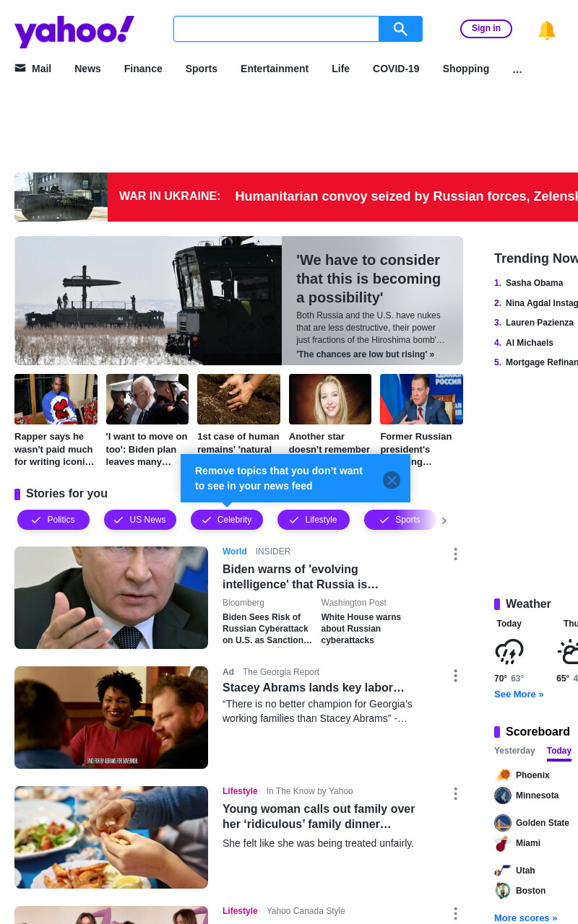This screenshot has width=578, height=924.
Task: Open the Finance menu item
Action: pos(143,69)
